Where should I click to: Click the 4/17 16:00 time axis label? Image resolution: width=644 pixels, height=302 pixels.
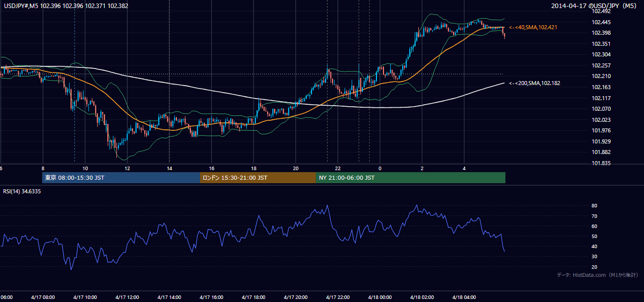212,297
